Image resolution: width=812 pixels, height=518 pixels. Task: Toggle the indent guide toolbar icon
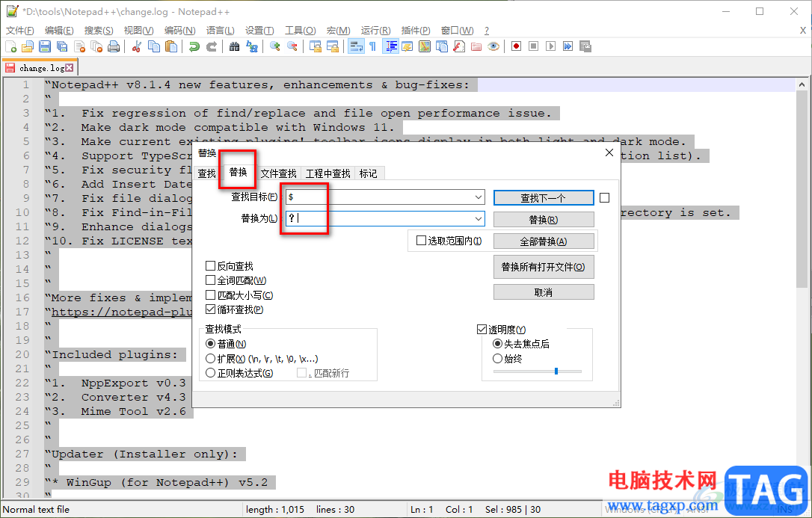390,46
